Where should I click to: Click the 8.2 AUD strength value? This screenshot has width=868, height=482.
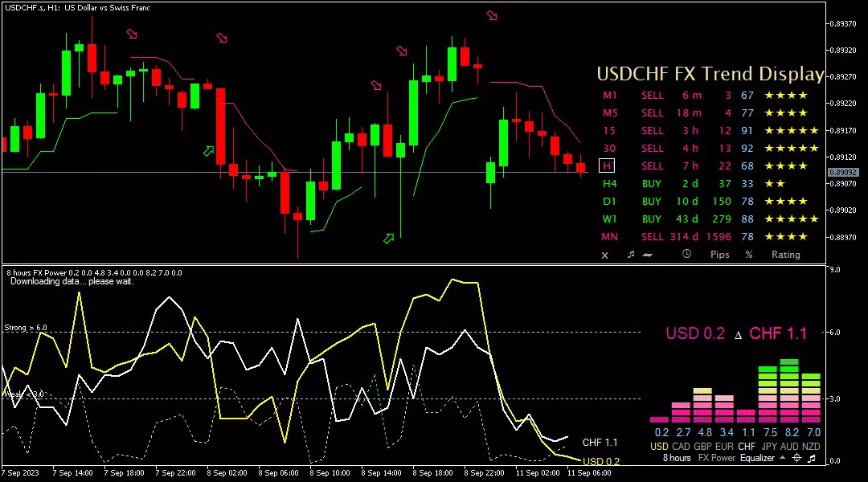[x=792, y=433]
